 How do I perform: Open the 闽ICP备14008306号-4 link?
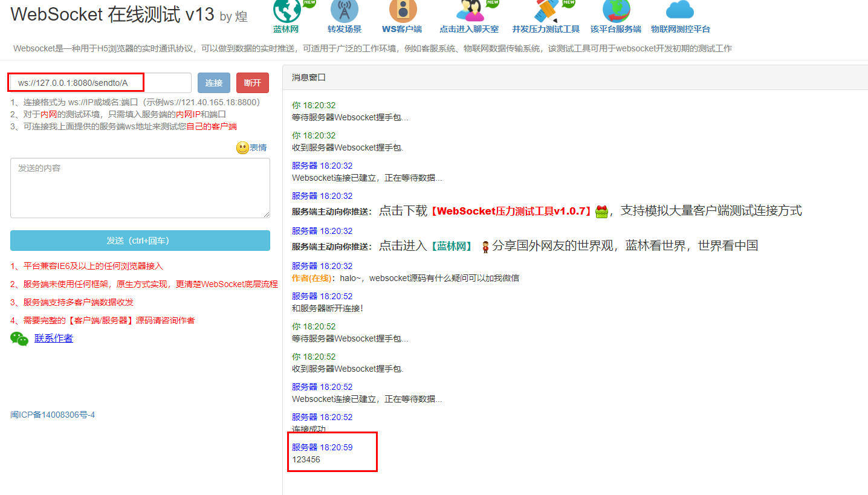click(x=53, y=415)
